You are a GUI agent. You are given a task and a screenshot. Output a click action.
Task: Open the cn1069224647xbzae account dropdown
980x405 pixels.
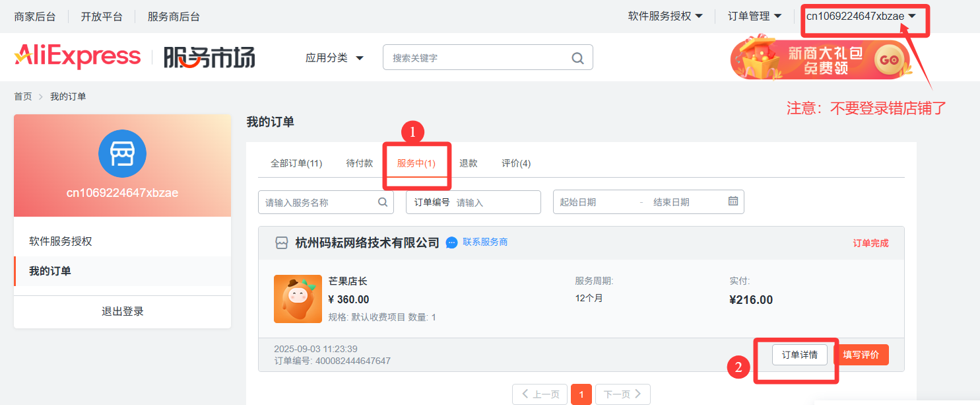point(861,17)
